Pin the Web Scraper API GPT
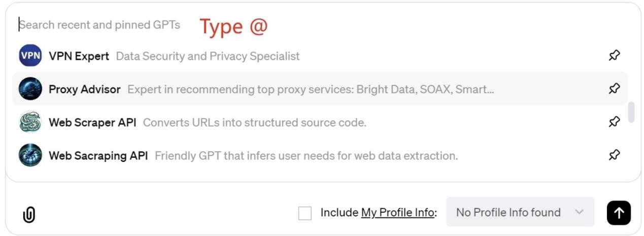This screenshot has width=644, height=236. coord(614,122)
